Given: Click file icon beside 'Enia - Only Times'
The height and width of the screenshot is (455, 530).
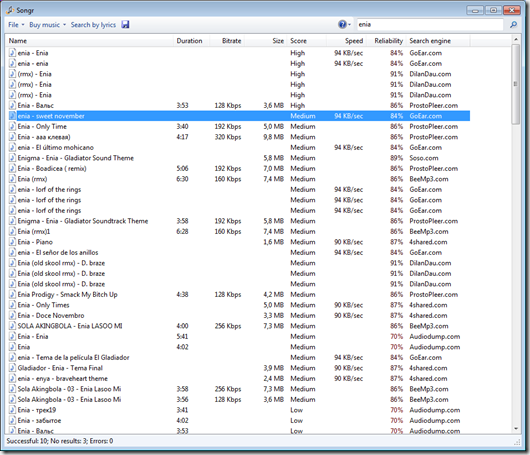Looking at the screenshot, I should [x=12, y=305].
